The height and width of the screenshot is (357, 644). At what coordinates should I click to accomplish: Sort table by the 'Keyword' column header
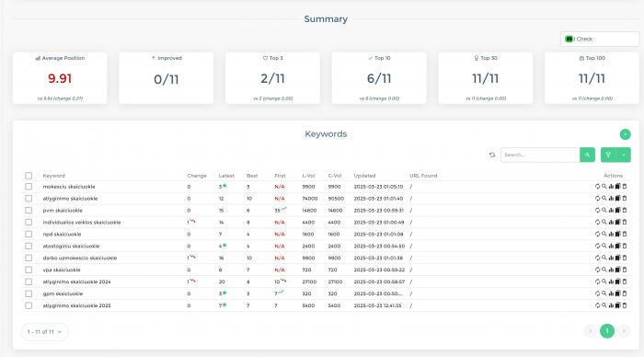[x=53, y=176]
